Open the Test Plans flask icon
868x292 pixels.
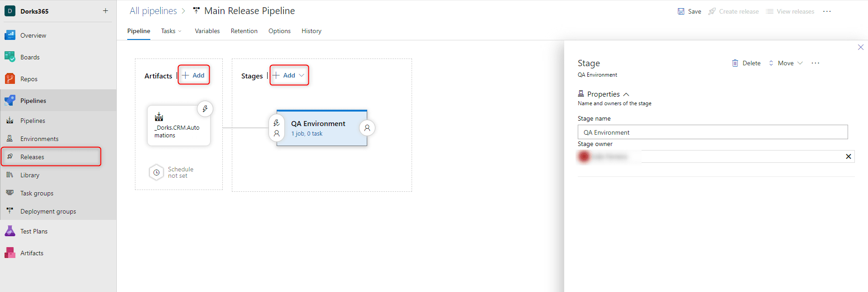coord(10,231)
